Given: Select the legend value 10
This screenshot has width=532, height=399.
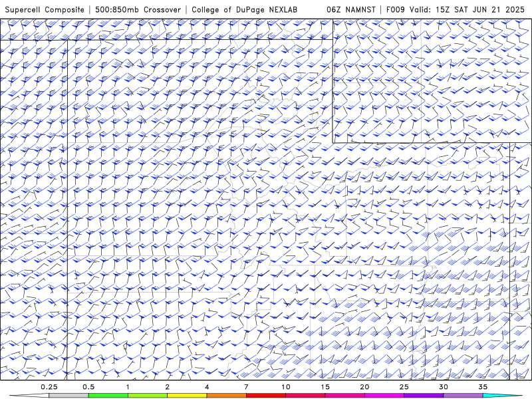Looking at the screenshot, I should 286,387.
